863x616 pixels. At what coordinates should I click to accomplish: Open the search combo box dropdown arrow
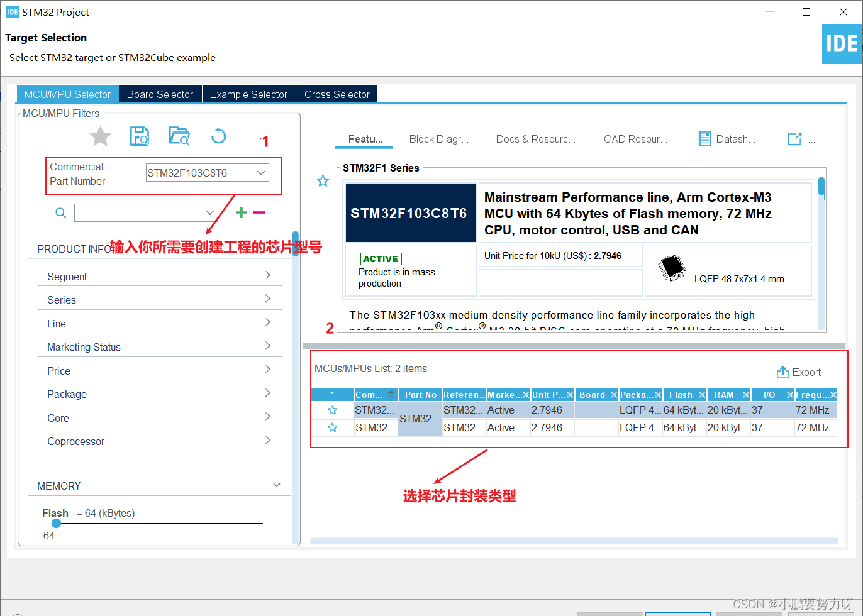point(210,213)
